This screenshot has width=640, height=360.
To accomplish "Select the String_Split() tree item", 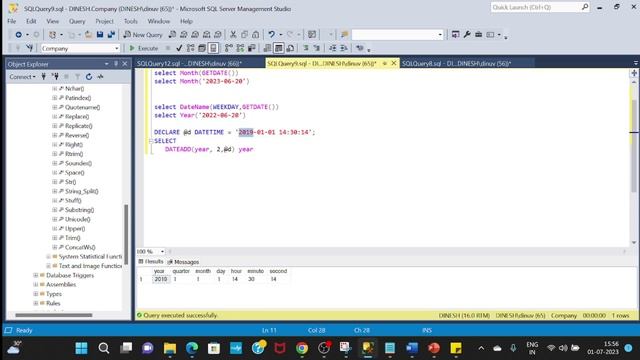I will [82, 191].
